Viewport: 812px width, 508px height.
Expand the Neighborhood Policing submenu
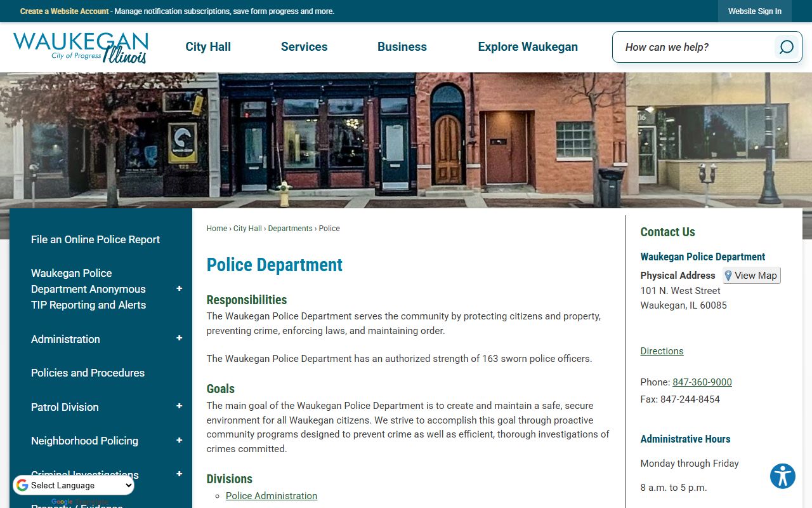coord(179,441)
